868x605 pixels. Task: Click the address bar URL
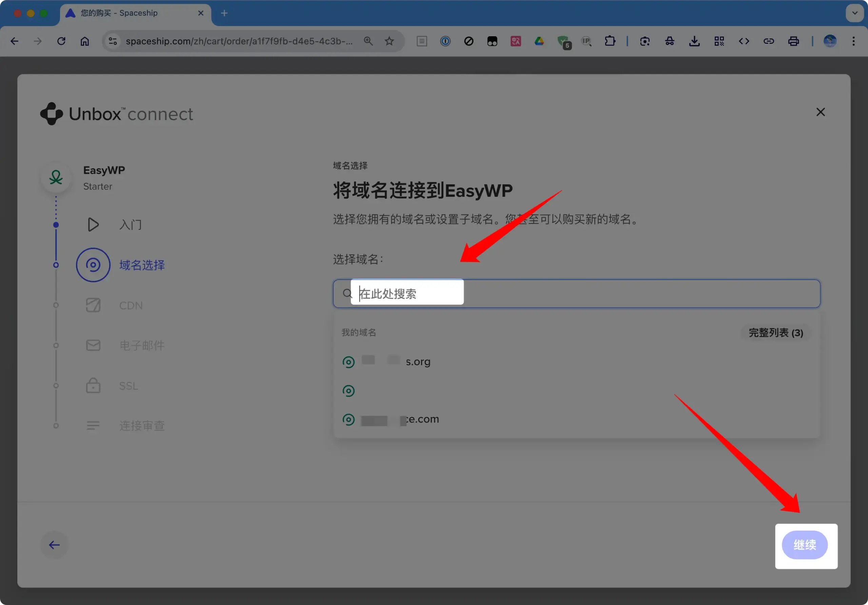point(239,41)
